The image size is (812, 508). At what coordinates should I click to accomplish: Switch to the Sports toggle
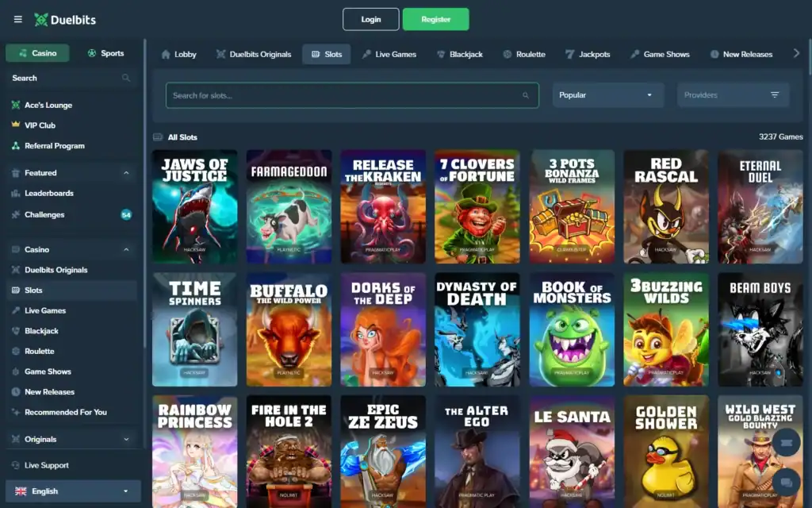point(105,53)
